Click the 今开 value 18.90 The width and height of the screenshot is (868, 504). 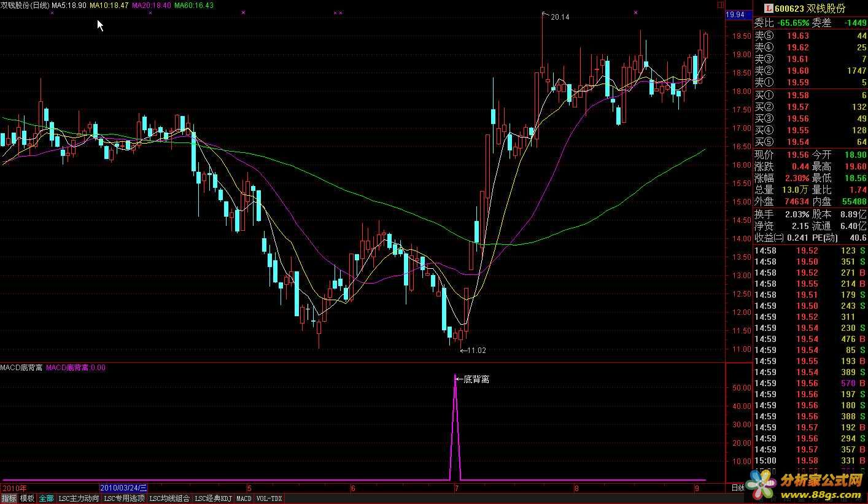(855, 155)
